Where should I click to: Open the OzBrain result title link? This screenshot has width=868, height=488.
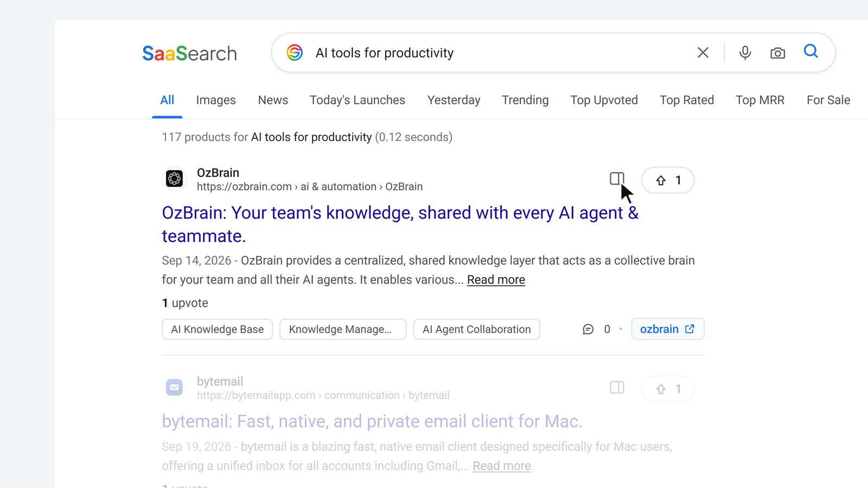point(400,224)
